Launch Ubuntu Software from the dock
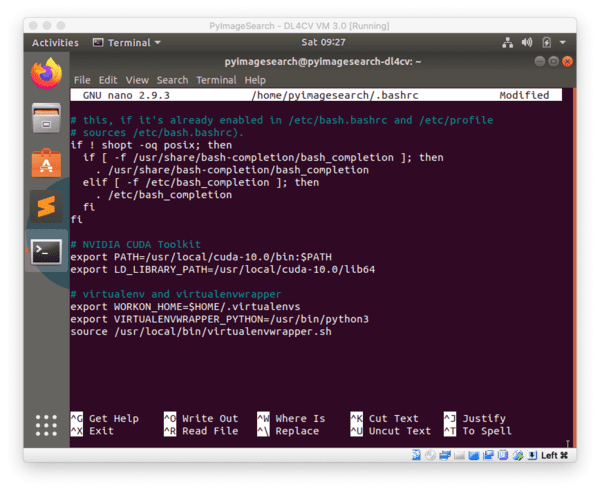Viewport: 600px width, 491px height. coord(46,163)
